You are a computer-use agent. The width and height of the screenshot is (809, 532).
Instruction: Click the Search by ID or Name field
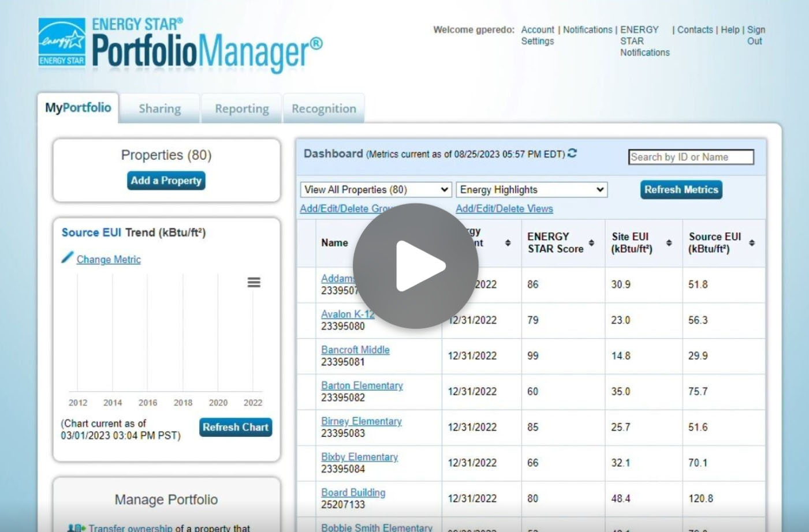[691, 157]
